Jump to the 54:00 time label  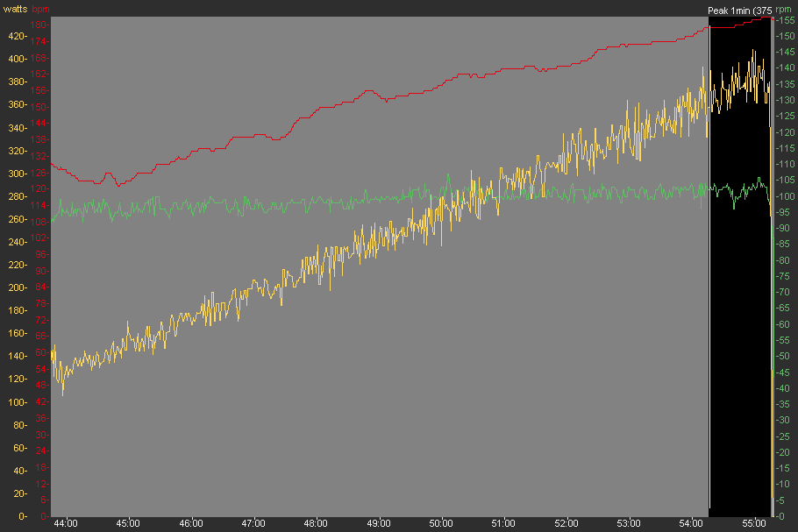pyautogui.click(x=692, y=523)
